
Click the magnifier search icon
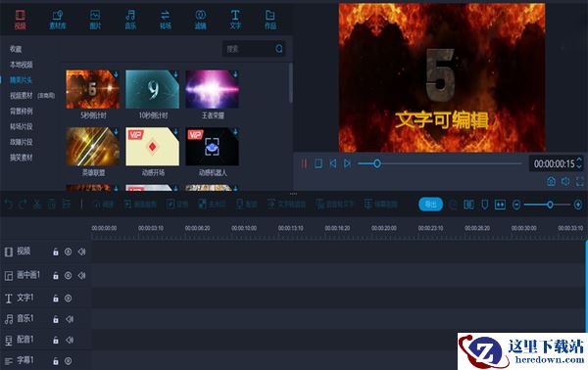point(279,49)
